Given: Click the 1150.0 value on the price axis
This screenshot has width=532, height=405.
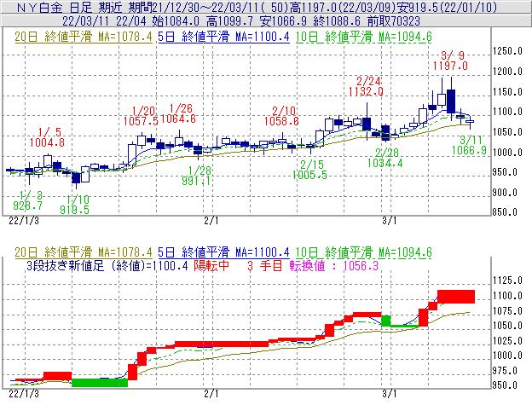Looking at the screenshot, I should coord(507,92).
